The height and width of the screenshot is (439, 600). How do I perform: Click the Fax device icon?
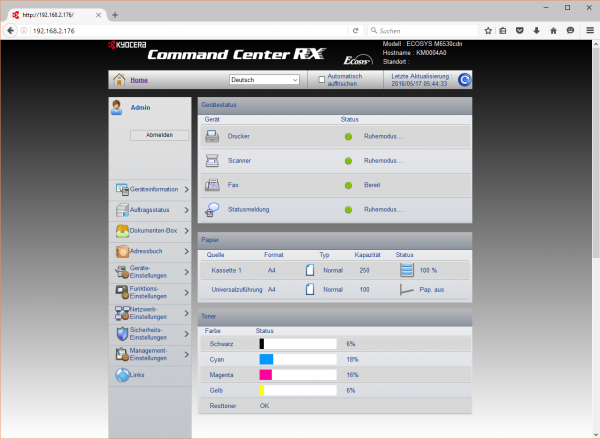(x=212, y=185)
